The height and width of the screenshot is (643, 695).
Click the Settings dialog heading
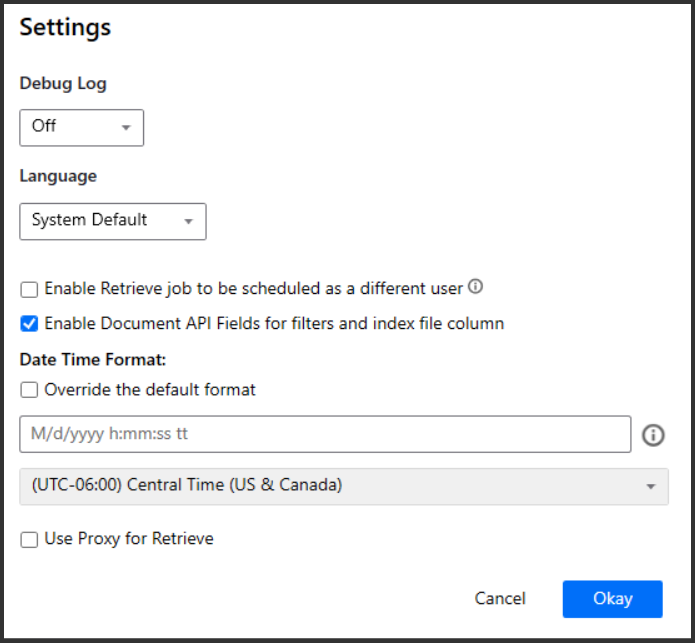click(65, 27)
